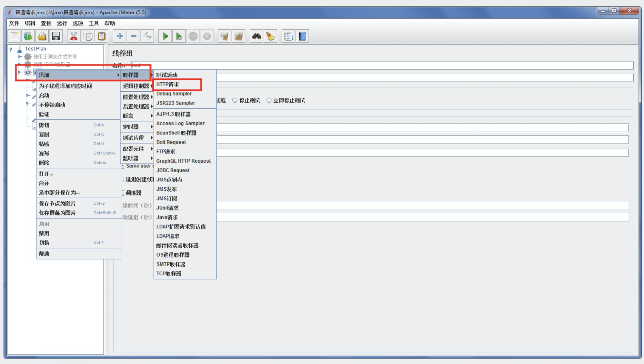Open the 定时器 submenu
This screenshot has width=644, height=364.
(137, 127)
